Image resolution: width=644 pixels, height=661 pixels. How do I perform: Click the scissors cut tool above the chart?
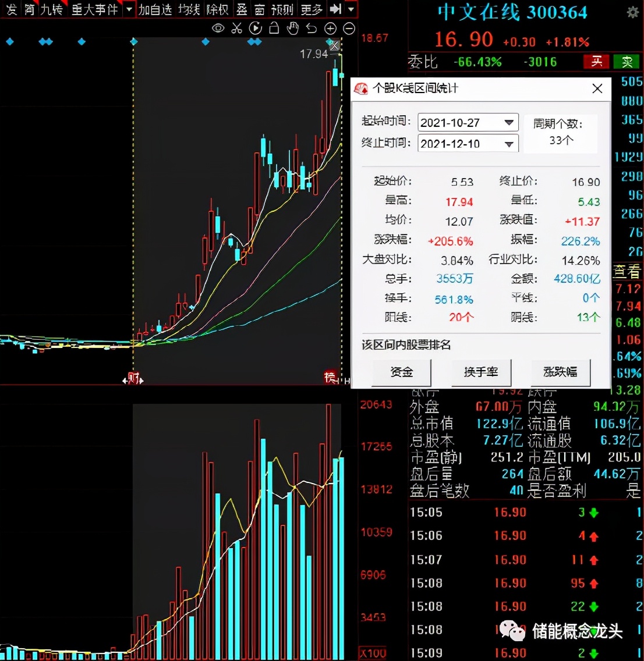(237, 28)
